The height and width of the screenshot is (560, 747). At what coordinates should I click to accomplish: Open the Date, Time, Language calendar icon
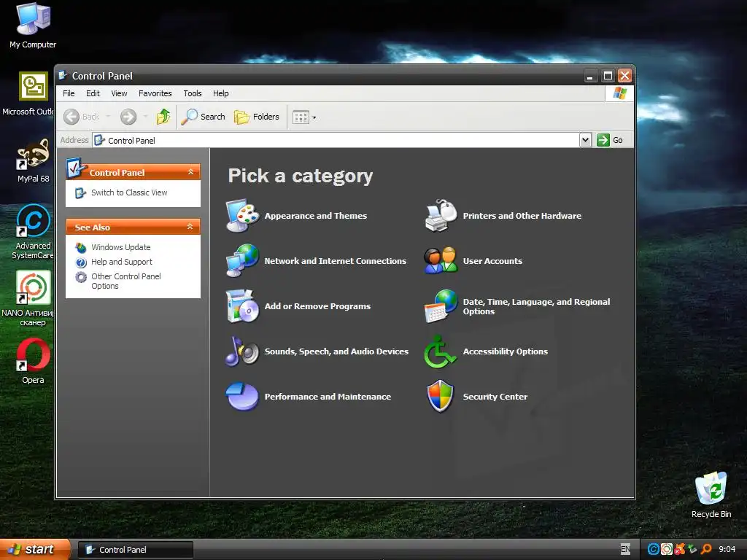tap(441, 306)
